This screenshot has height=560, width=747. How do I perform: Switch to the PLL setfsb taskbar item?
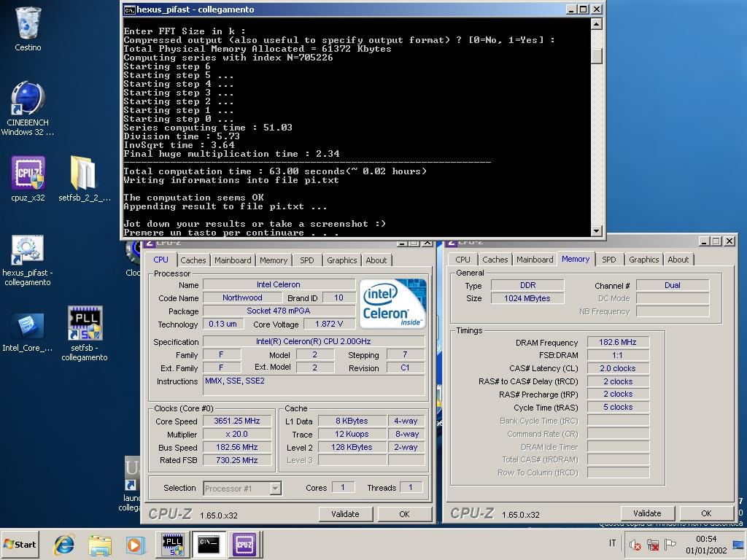172,544
